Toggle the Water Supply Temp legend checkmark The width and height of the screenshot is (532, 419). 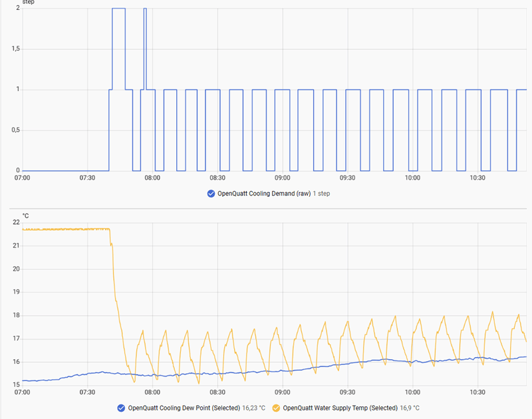pyautogui.click(x=276, y=408)
